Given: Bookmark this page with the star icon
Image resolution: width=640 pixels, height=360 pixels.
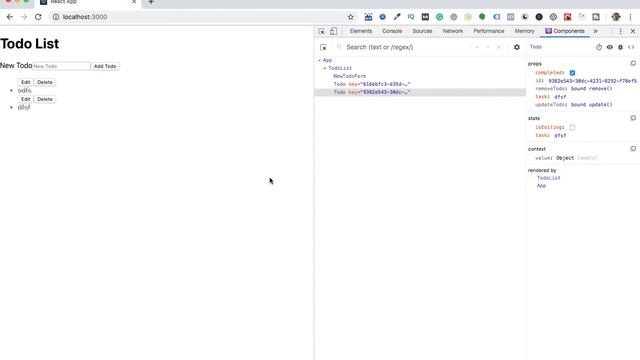Looking at the screenshot, I should [x=351, y=17].
